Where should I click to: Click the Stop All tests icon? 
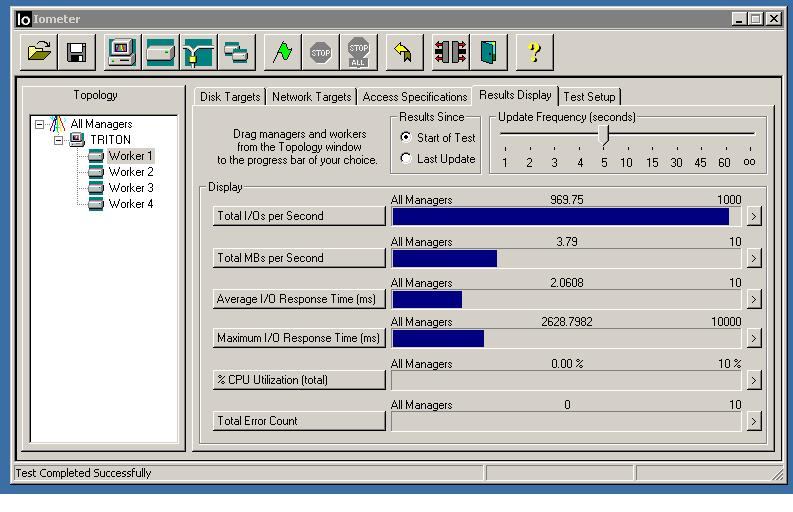pos(359,52)
